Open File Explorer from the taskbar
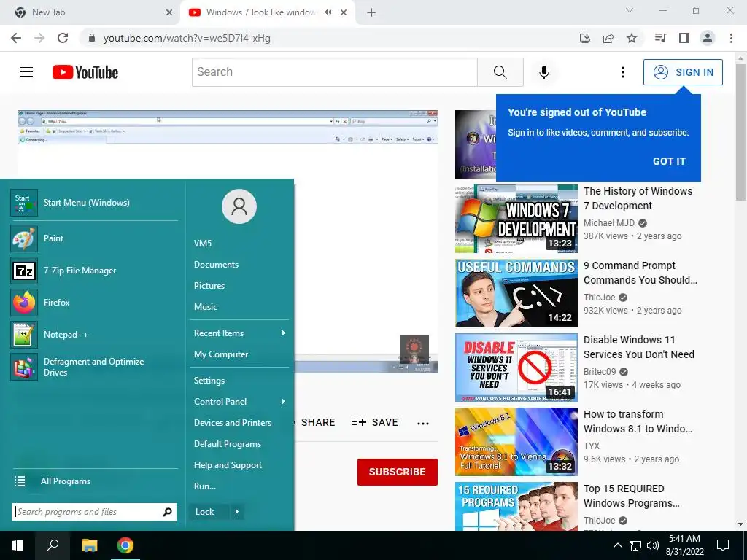 89,545
